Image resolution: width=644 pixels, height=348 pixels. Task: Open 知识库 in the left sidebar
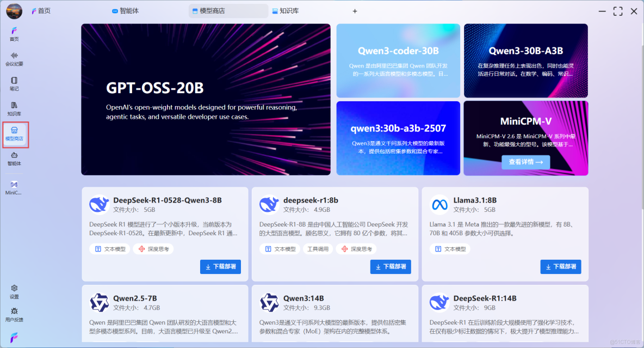pyautogui.click(x=14, y=109)
